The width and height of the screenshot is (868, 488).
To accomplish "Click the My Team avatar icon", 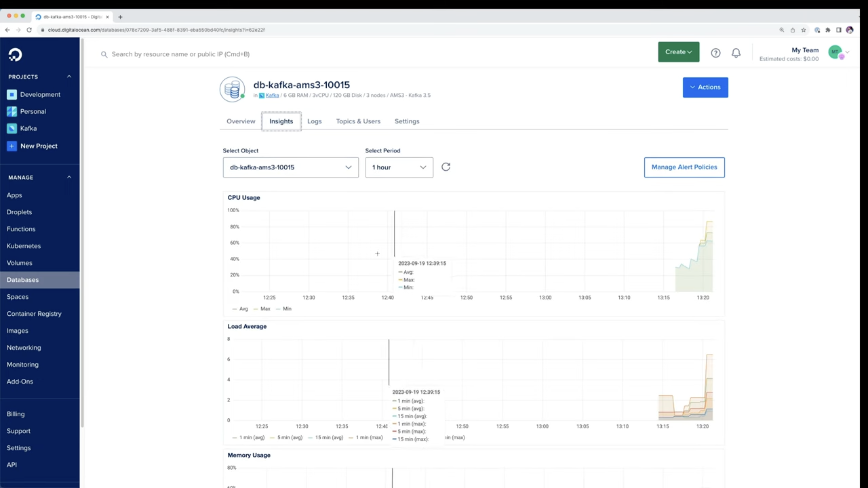I will [835, 52].
